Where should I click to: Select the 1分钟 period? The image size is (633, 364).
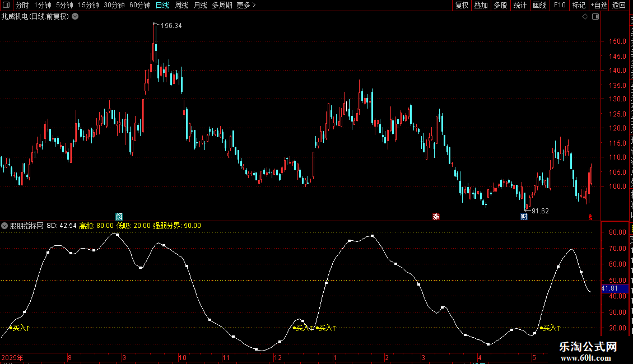coord(43,5)
